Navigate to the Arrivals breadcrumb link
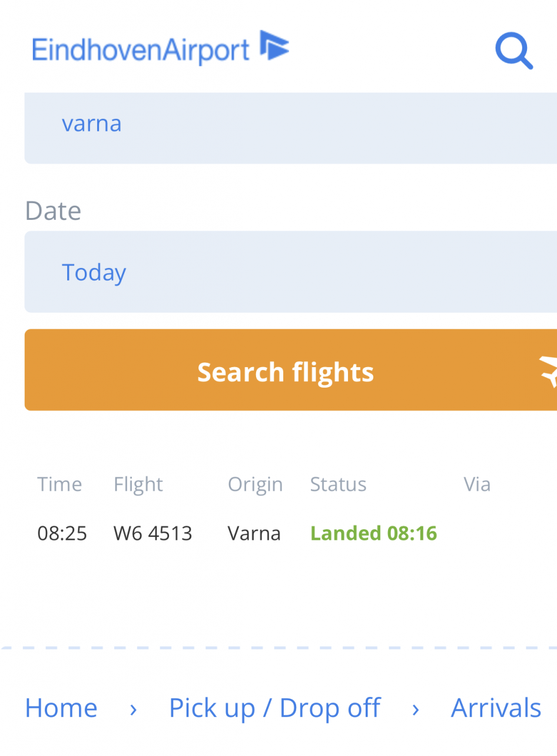 click(x=496, y=708)
